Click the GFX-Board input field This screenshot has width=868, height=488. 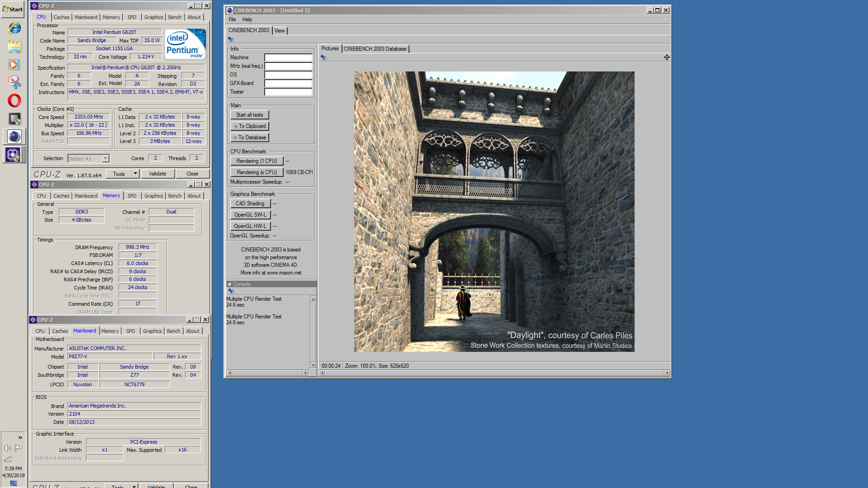288,83
